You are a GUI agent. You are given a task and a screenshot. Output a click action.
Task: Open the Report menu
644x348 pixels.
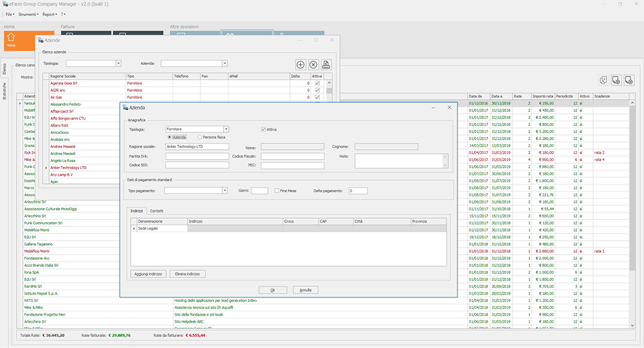50,14
